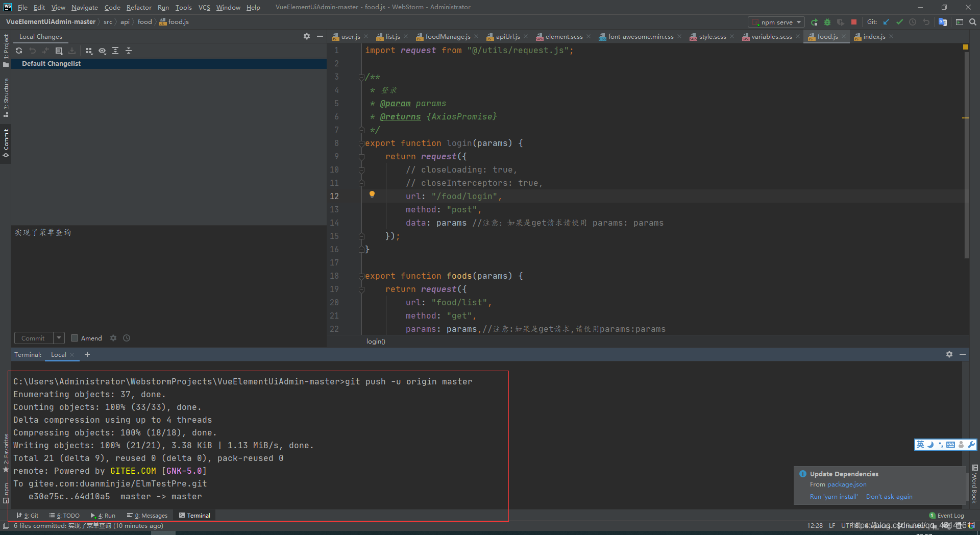Open the VCS menu

tap(204, 7)
